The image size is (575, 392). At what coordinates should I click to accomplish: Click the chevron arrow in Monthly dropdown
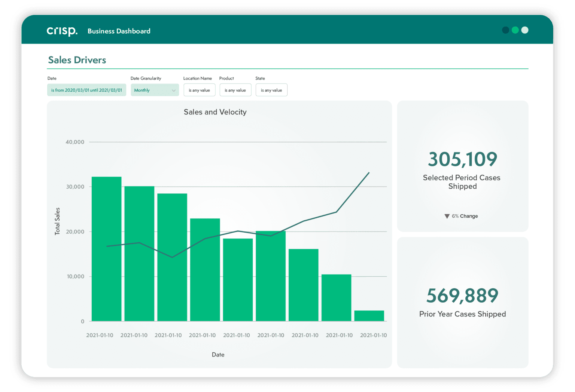[174, 91]
